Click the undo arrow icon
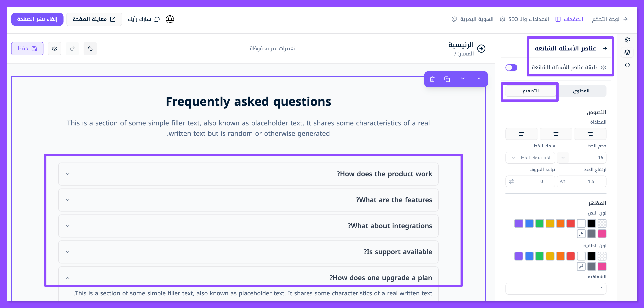The height and width of the screenshot is (308, 644). point(90,48)
